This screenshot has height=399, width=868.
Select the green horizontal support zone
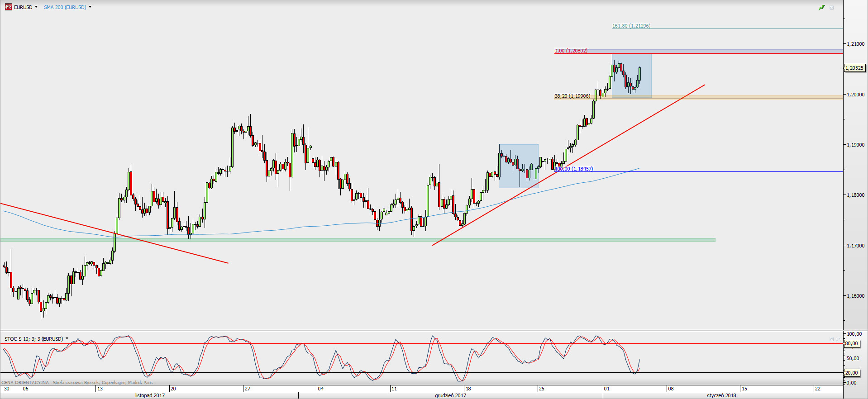[x=358, y=240]
